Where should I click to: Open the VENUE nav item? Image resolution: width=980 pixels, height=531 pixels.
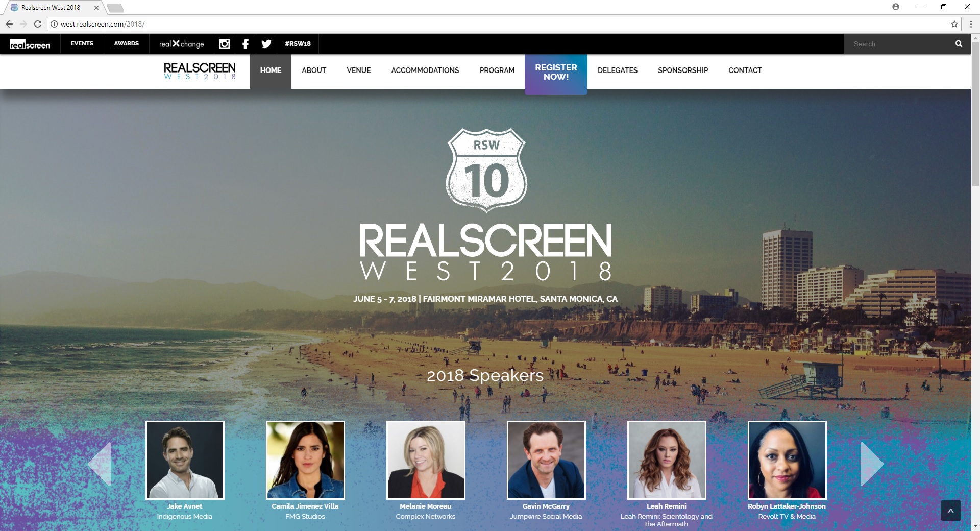point(359,71)
